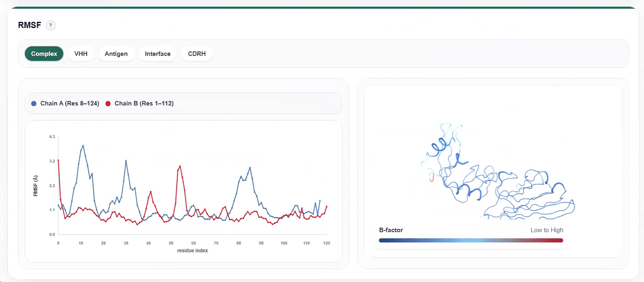Open the Interface tab
This screenshot has width=644, height=282.
(158, 54)
